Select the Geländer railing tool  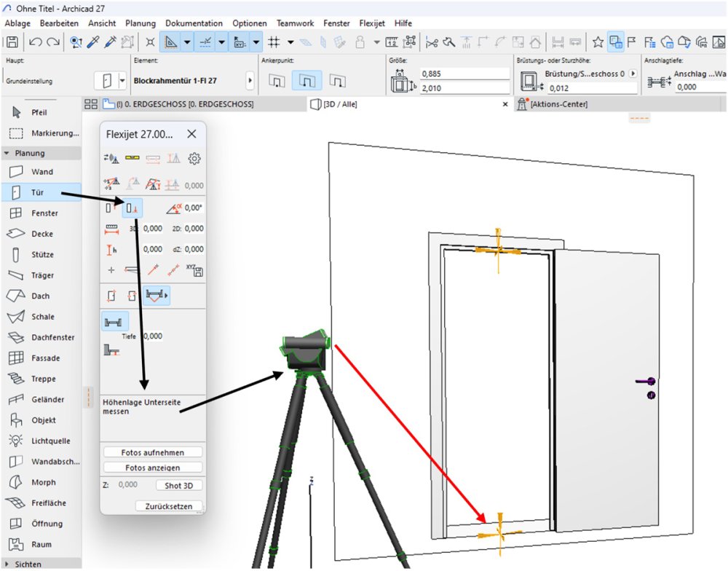pyautogui.click(x=41, y=399)
